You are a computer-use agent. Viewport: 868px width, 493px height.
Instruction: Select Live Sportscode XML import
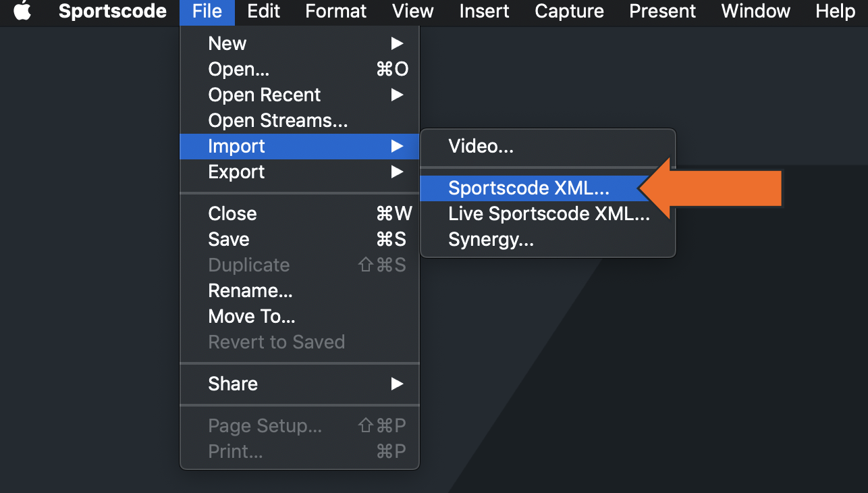pos(549,213)
